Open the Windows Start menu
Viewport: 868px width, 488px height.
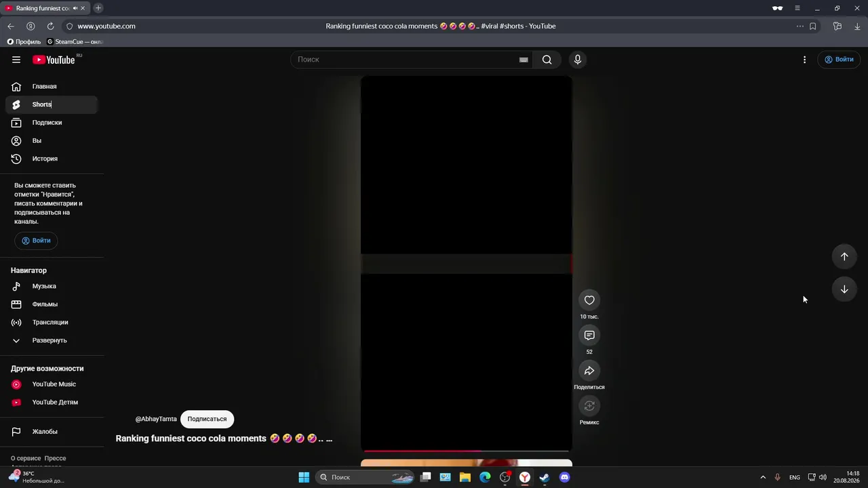(304, 477)
